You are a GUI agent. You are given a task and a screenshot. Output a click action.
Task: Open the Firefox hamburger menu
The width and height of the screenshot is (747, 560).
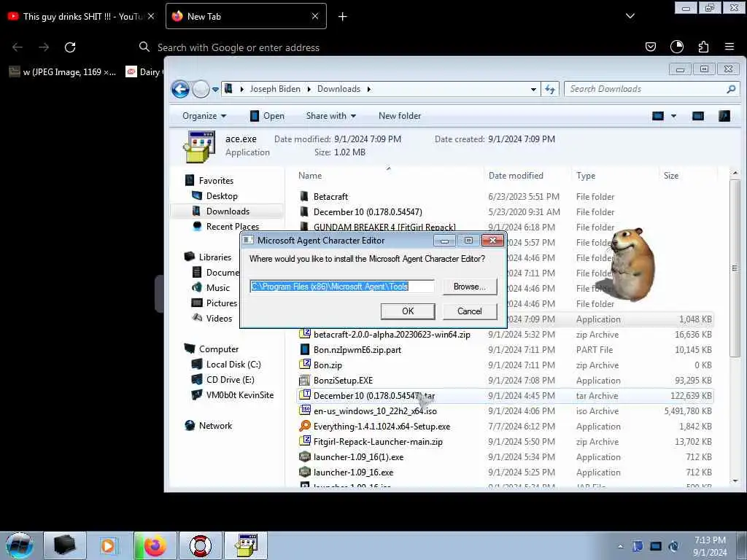point(729,47)
